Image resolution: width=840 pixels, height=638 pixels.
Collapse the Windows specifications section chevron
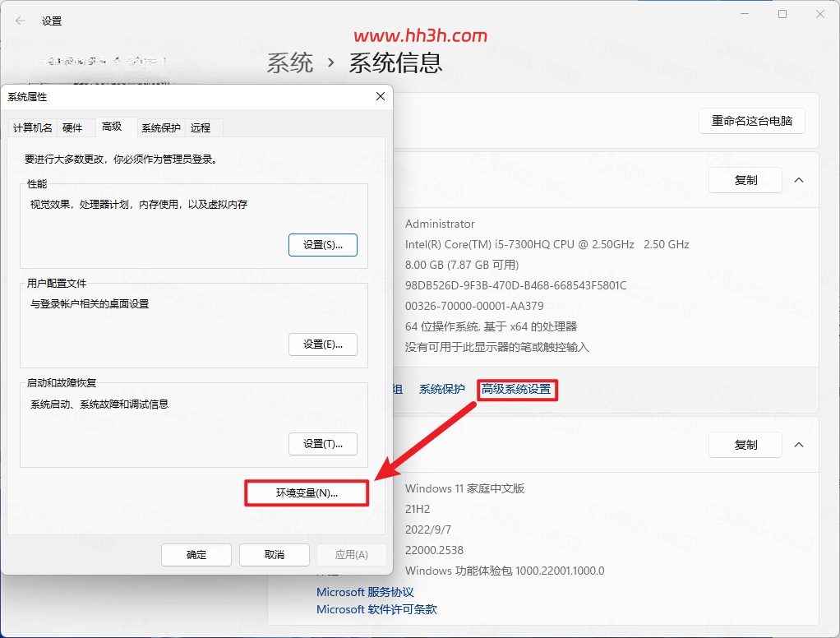pyautogui.click(x=799, y=445)
